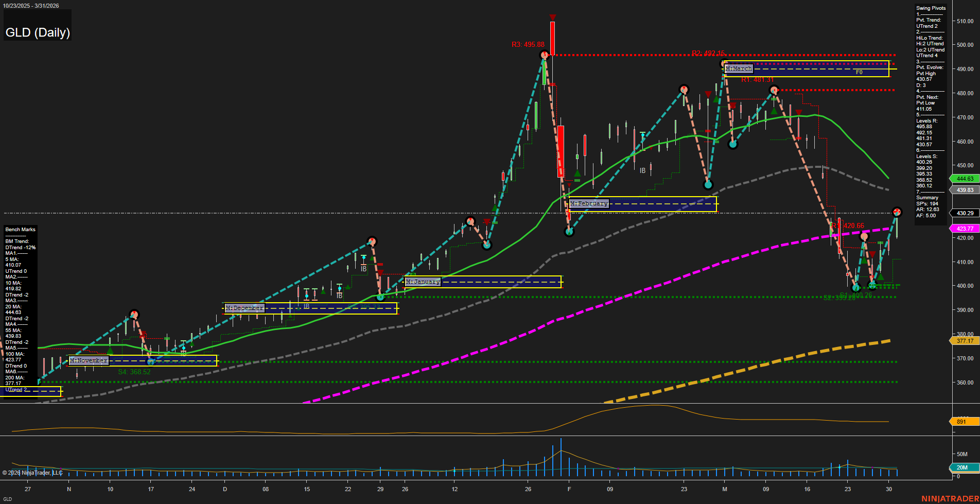
Task: Select the M:February month label
Action: (x=588, y=203)
